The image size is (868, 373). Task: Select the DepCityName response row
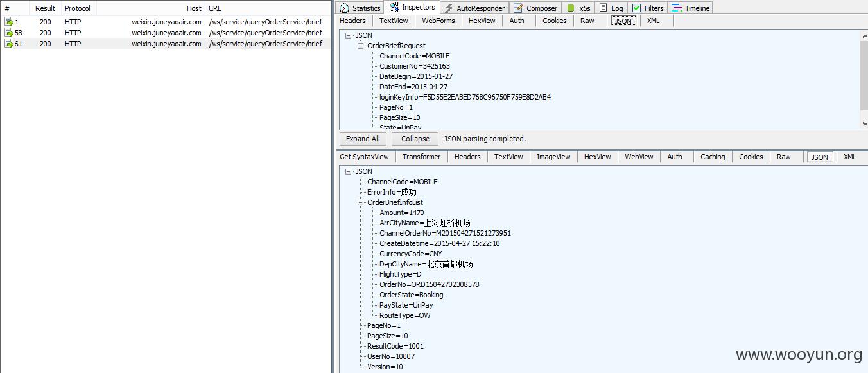[426, 264]
